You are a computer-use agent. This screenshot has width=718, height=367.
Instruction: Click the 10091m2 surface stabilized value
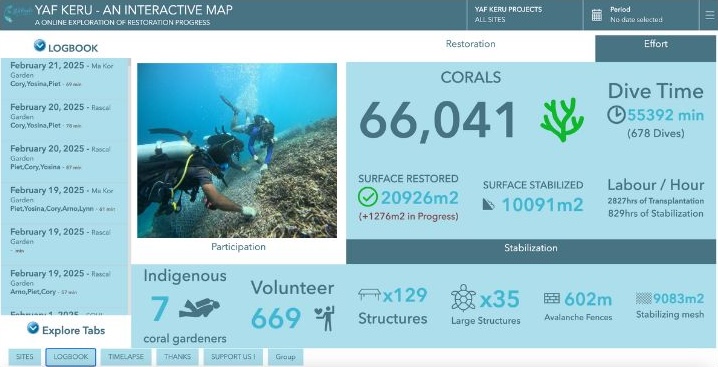[x=543, y=205]
